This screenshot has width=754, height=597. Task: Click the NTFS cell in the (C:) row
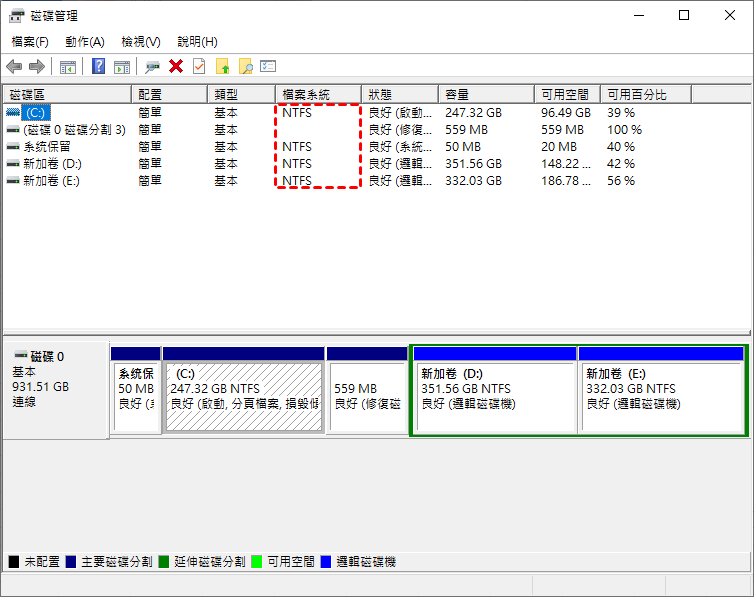coord(297,112)
